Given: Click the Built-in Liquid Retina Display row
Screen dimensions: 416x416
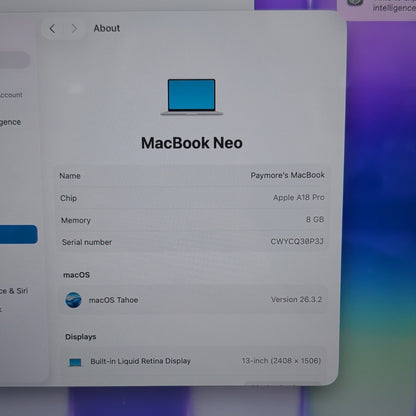Looking at the screenshot, I should 193,362.
